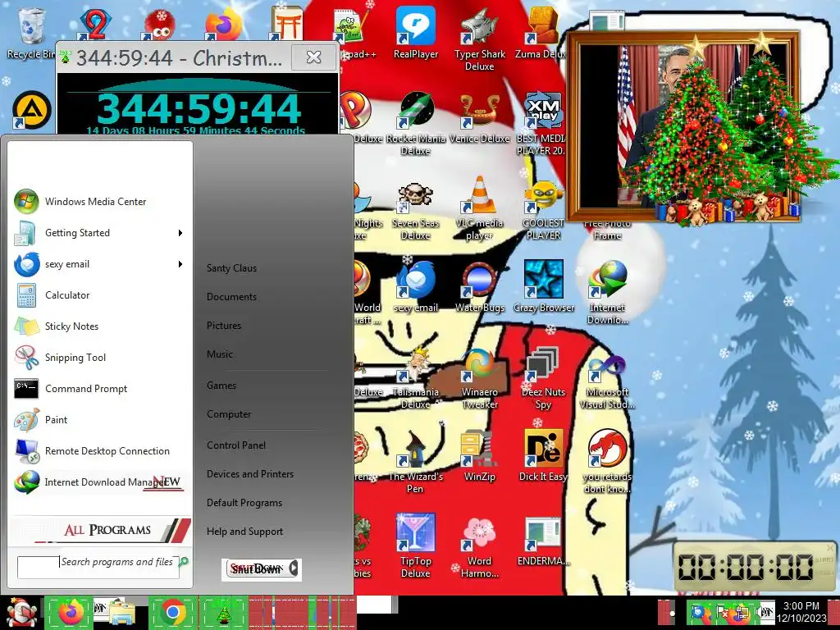Image resolution: width=840 pixels, height=630 pixels.
Task: Open the Recycle Bin desktop icon
Action: 30,33
